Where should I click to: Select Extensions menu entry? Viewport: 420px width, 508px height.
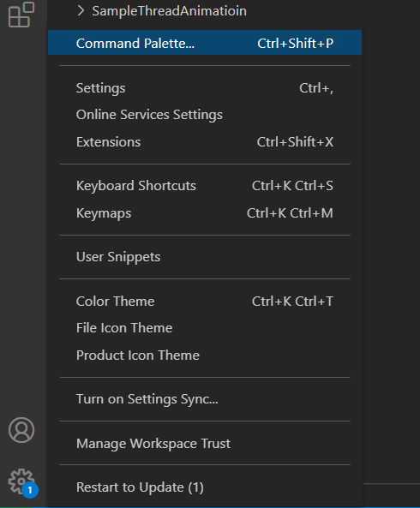pos(205,142)
